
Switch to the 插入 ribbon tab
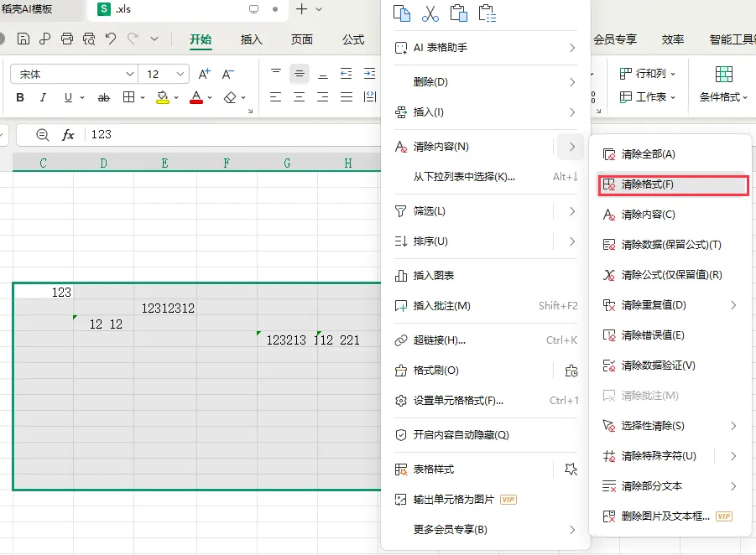251,39
